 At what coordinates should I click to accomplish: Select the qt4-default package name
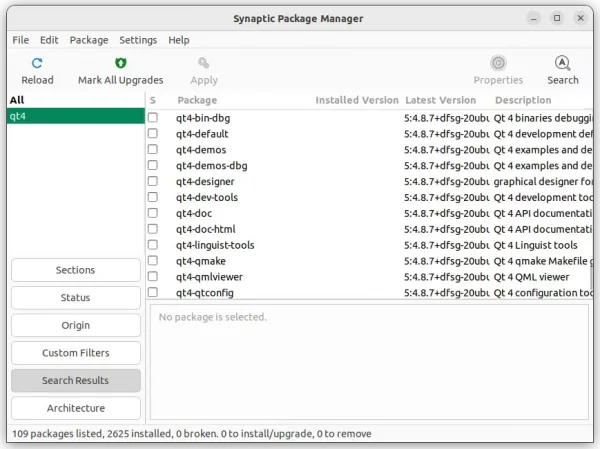click(202, 134)
